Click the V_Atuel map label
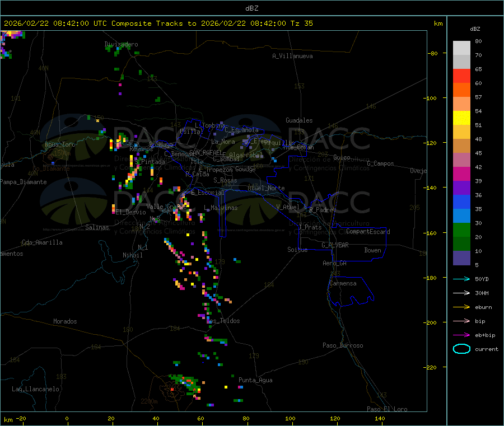504x426 pixels. pos(288,207)
